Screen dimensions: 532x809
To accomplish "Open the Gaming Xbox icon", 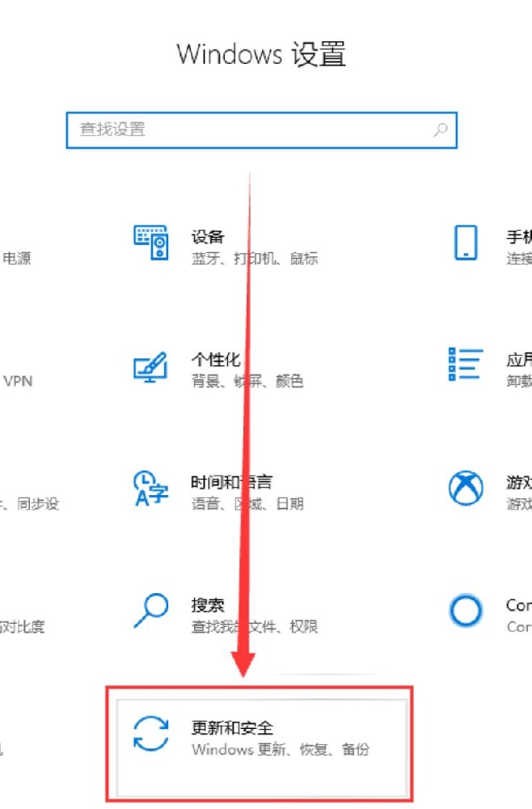I will (x=466, y=488).
